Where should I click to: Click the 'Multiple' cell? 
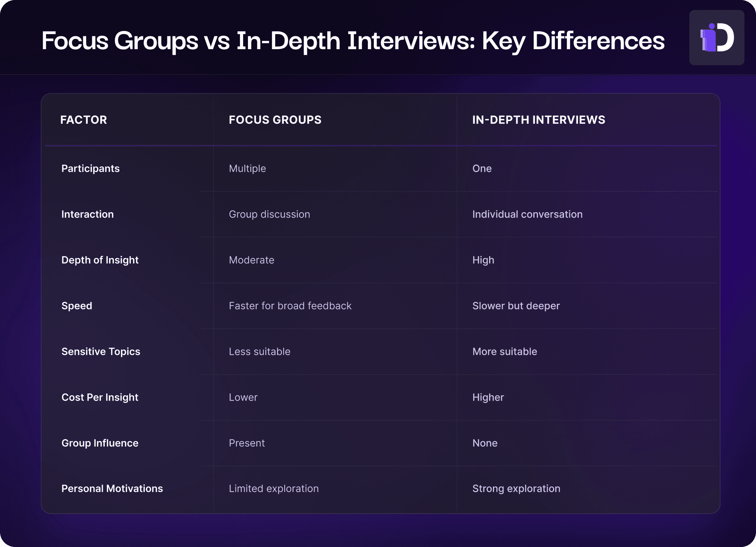click(247, 169)
